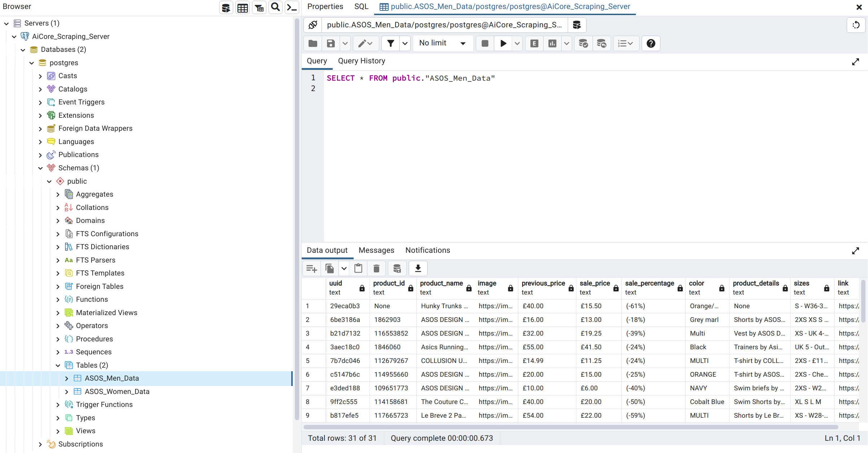This screenshot has width=868, height=453.
Task: Collapse the Schemas (1) node
Action: (40, 168)
